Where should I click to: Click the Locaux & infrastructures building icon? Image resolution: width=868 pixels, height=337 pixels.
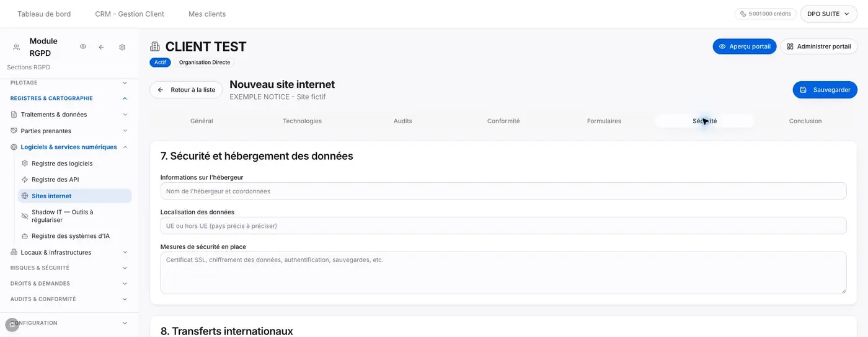pyautogui.click(x=14, y=252)
